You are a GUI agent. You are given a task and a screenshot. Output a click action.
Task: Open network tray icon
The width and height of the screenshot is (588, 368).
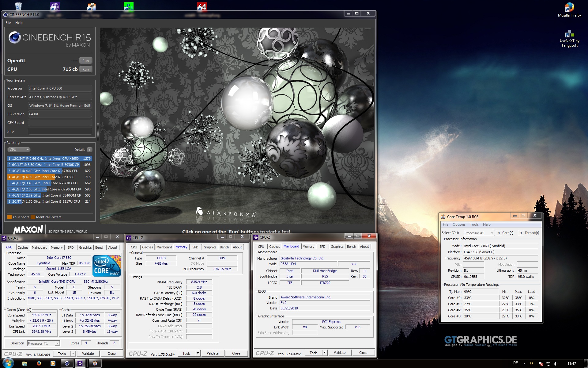pyautogui.click(x=548, y=364)
